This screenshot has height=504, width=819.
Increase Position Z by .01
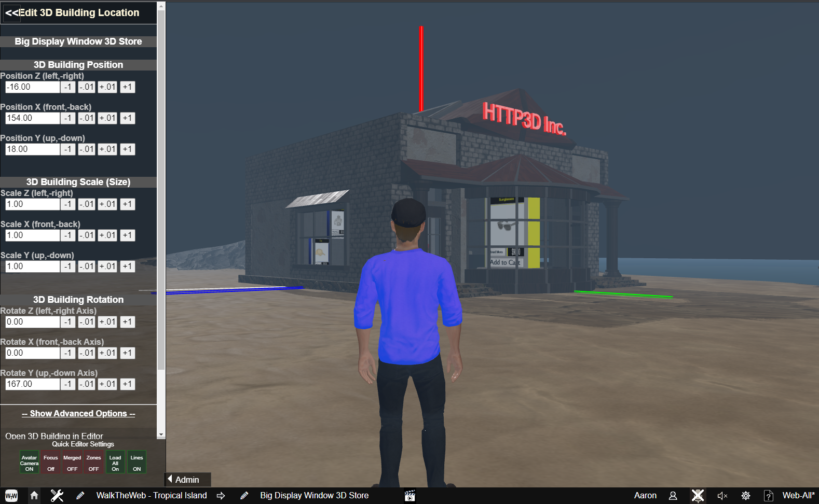[x=107, y=87]
